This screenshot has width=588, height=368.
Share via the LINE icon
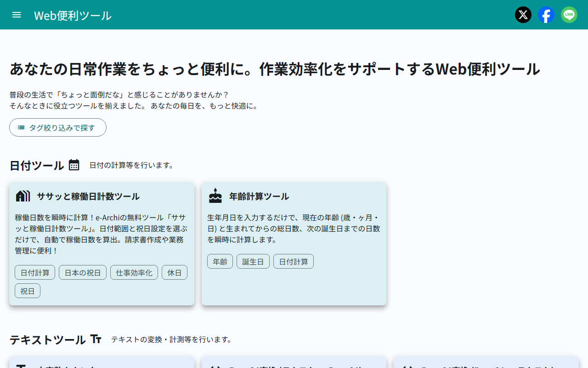(x=569, y=14)
